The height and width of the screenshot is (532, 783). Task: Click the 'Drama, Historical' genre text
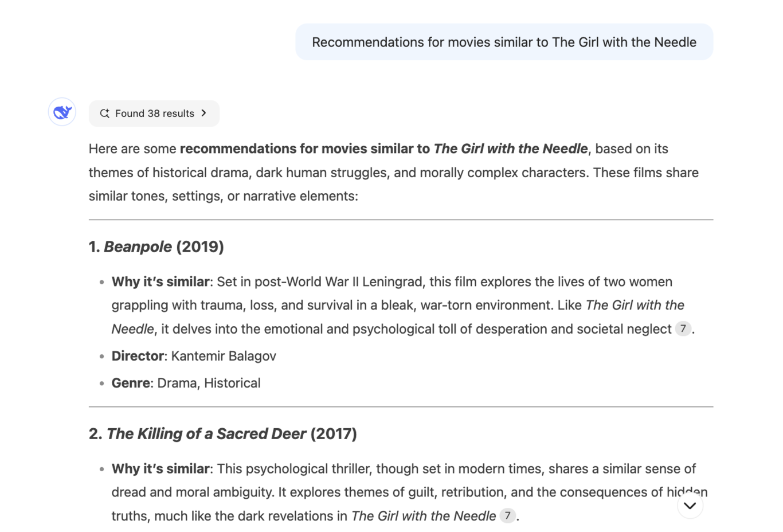209,383
